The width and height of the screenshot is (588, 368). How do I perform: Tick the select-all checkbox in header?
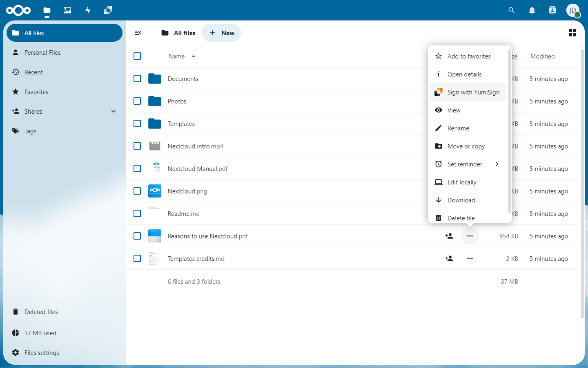click(137, 56)
